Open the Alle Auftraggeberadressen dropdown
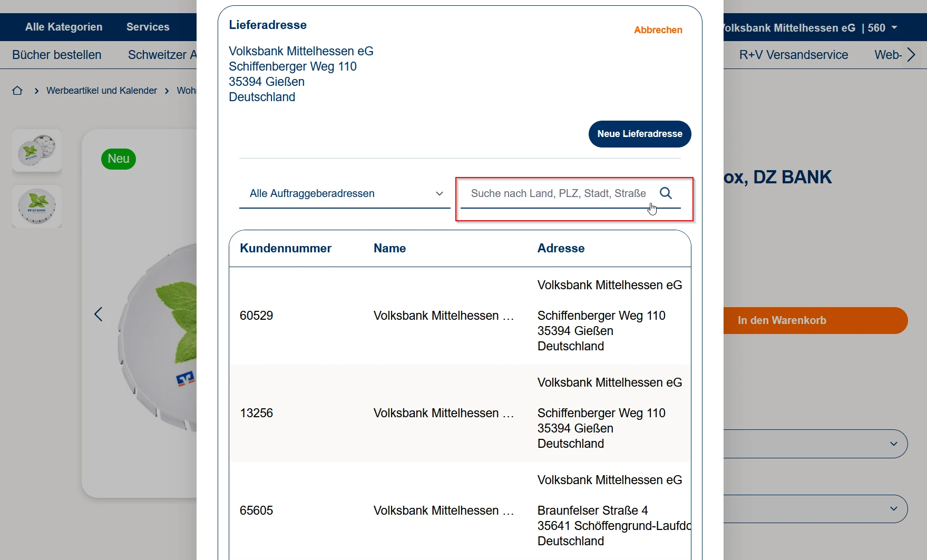 pos(345,193)
